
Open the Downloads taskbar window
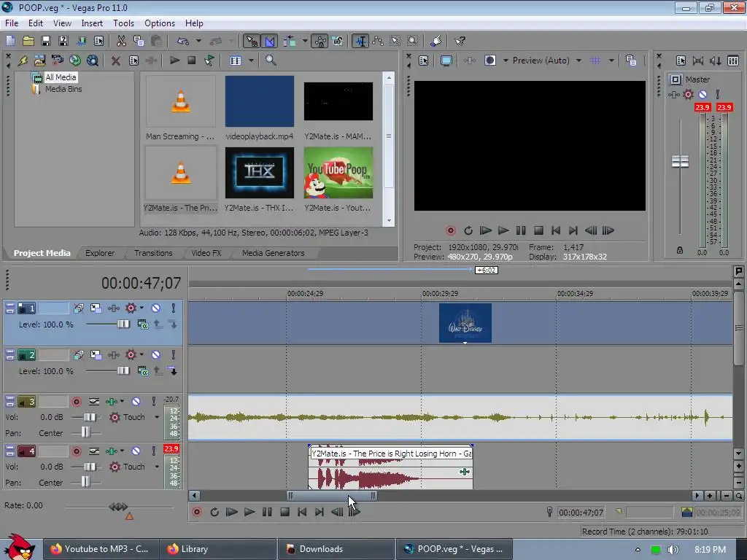coord(336,549)
